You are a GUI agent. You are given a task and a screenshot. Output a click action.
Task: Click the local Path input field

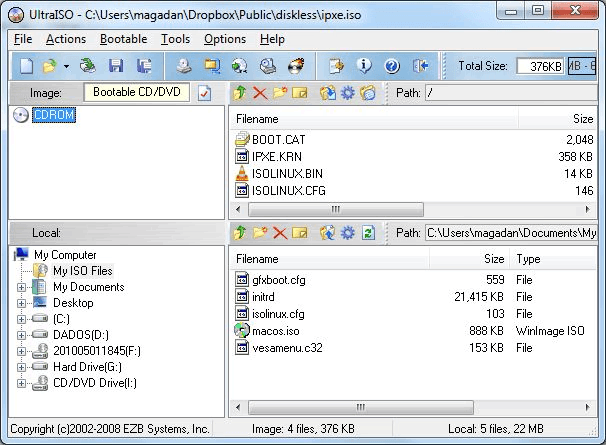[511, 233]
